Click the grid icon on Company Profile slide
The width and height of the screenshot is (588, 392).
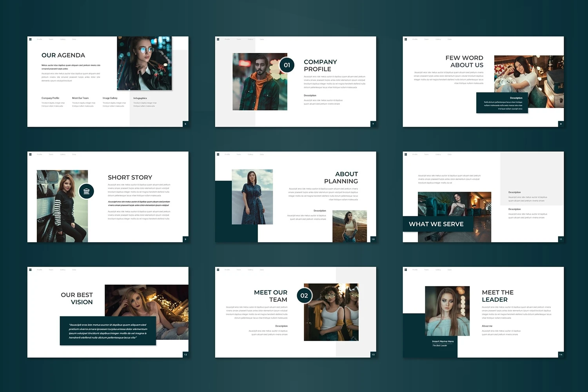coord(218,39)
